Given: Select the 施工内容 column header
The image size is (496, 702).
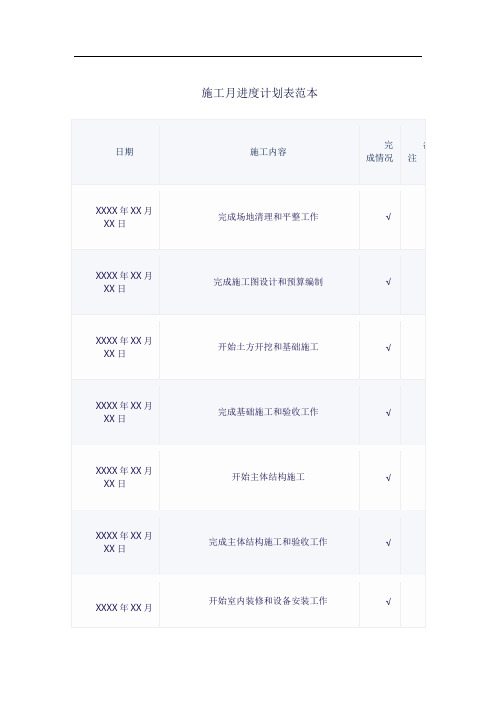Looking at the screenshot, I should (x=268, y=152).
